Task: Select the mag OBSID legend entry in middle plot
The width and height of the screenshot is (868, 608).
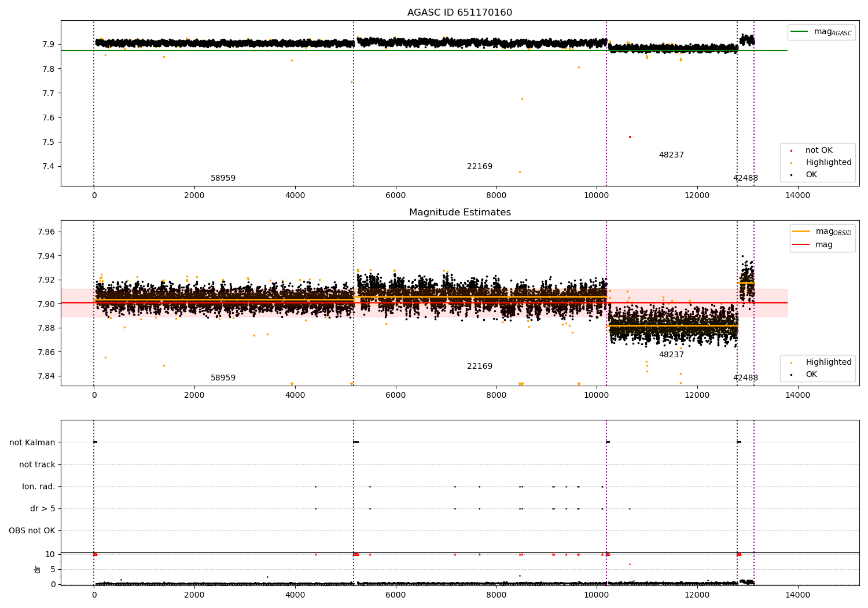Action: coord(822,232)
